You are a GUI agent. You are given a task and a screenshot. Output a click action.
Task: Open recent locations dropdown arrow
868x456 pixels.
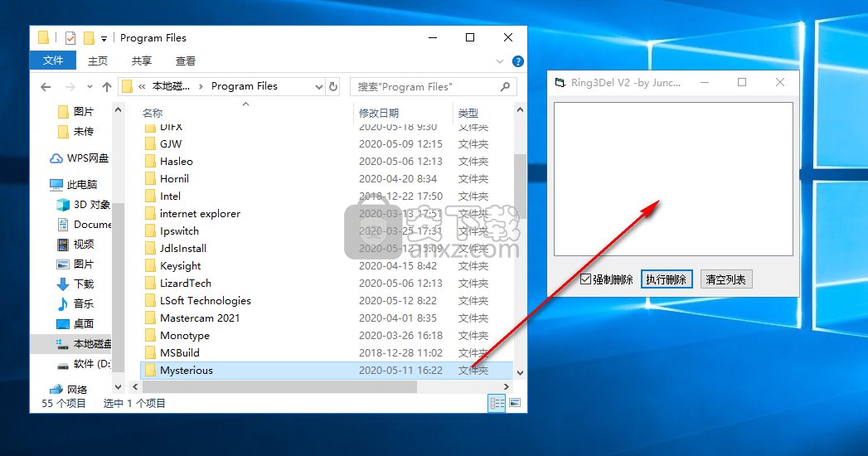click(90, 87)
